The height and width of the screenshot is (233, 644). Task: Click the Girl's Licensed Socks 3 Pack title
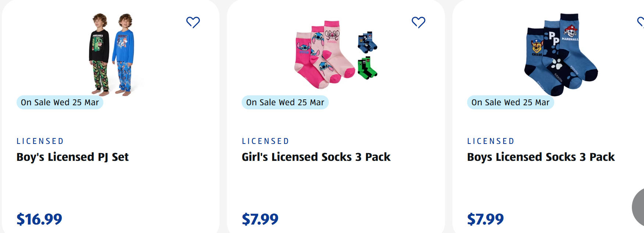316,157
